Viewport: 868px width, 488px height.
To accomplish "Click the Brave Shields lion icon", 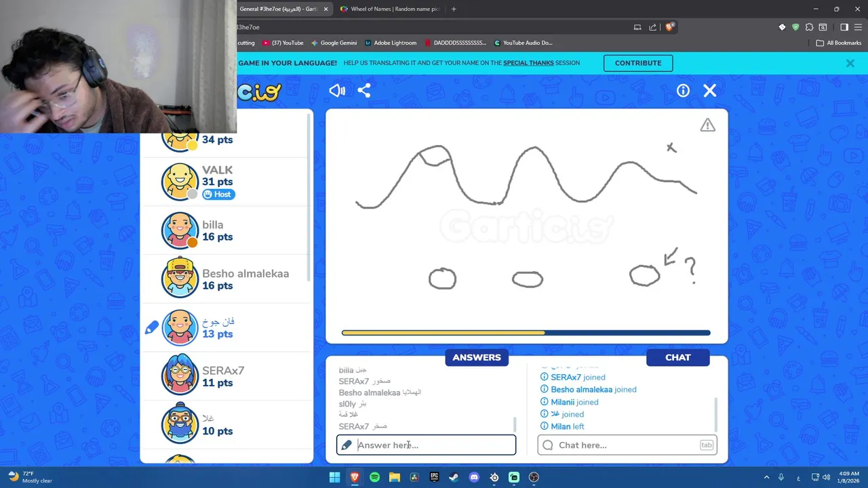I will pos(669,27).
